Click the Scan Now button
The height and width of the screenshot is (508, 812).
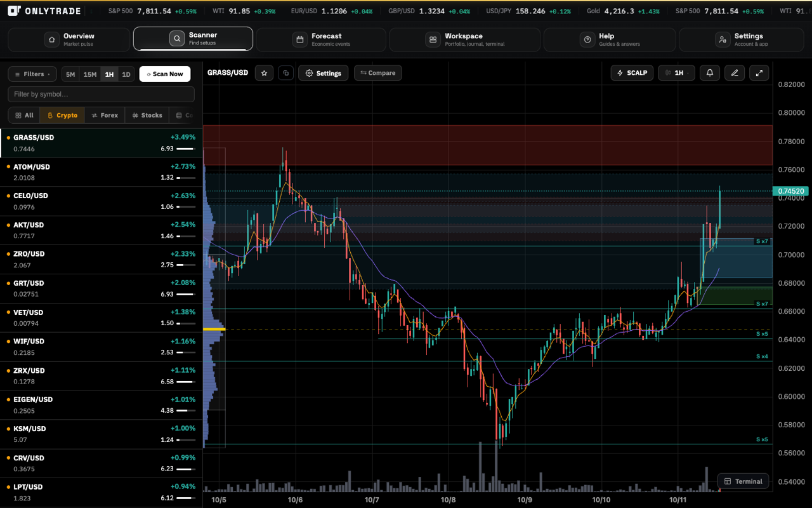165,74
